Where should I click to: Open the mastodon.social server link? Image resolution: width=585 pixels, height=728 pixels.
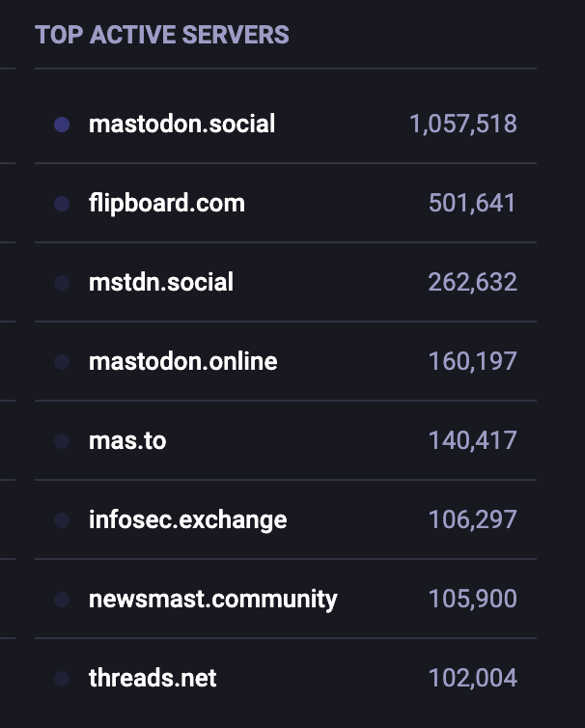click(182, 124)
